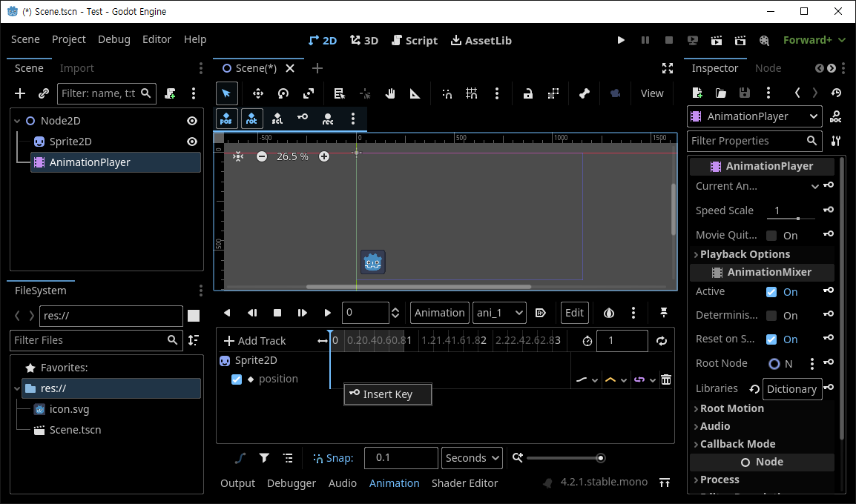The width and height of the screenshot is (856, 504).
Task: Open the skeleton bone options icon
Action: [584, 94]
